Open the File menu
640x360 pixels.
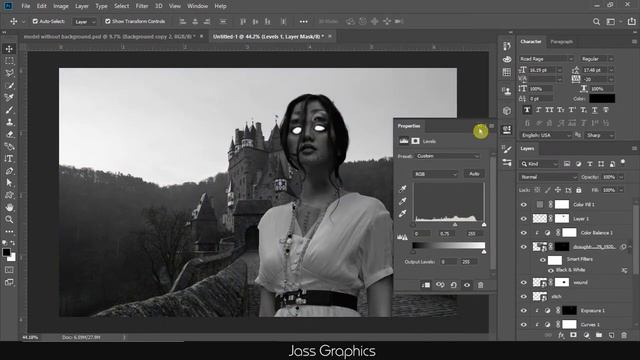[x=26, y=6]
